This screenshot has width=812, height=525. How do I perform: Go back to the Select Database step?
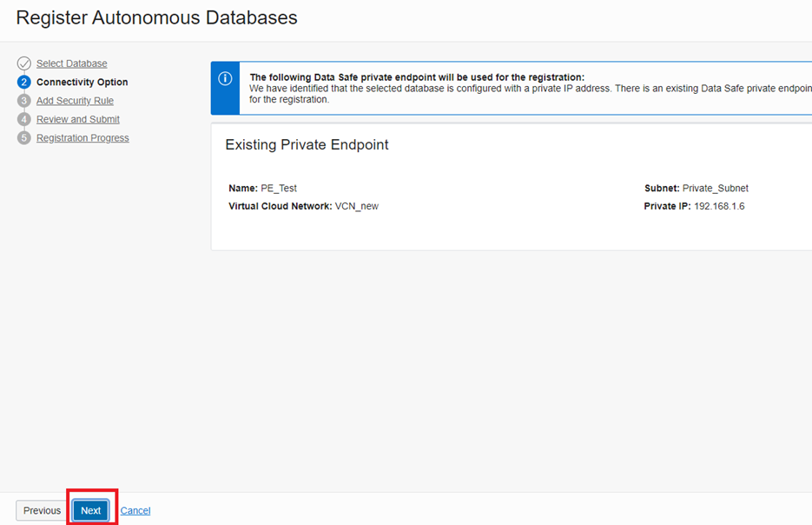point(72,63)
